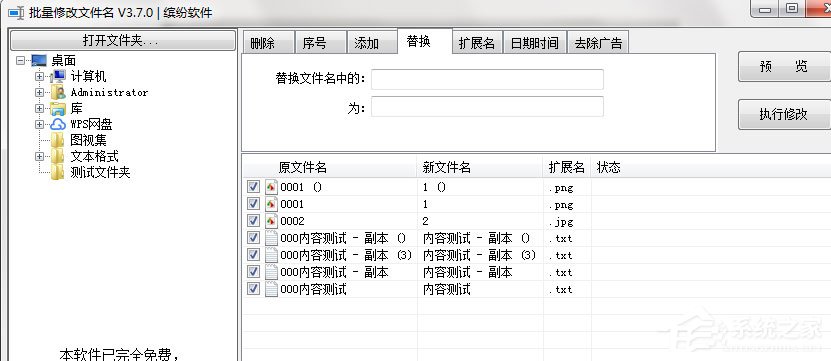Click the 扩展名 column header

[567, 168]
